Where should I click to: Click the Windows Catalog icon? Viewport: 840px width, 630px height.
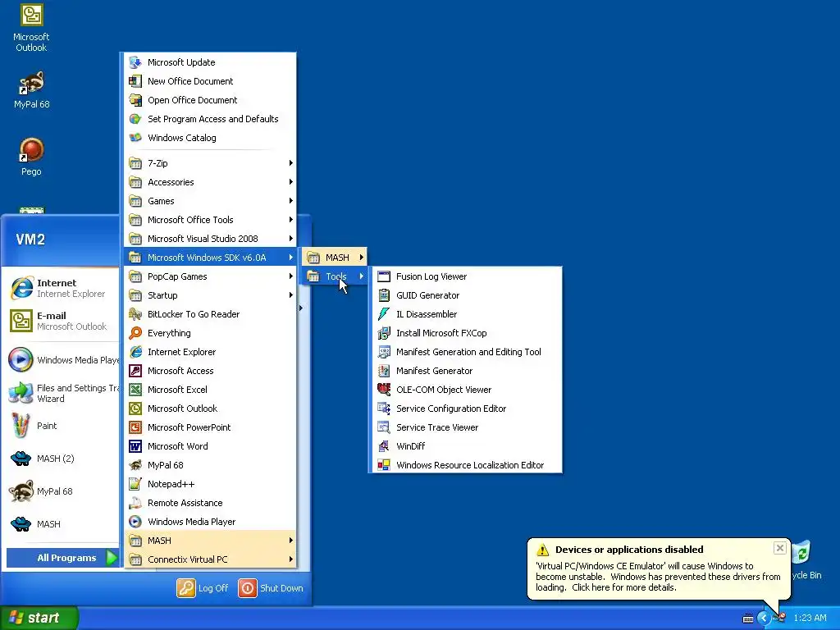tap(135, 138)
